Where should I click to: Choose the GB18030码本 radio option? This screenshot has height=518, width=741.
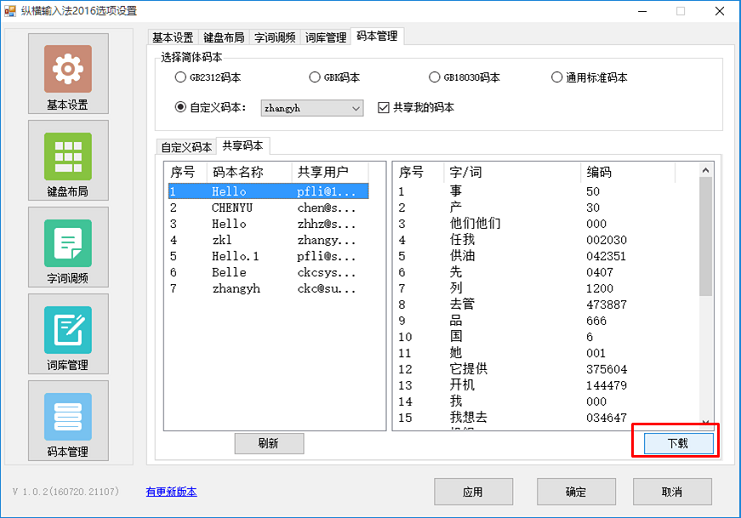[435, 77]
